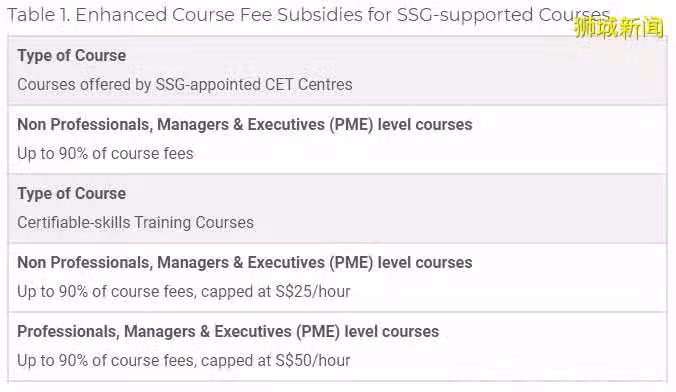Image resolution: width=676 pixels, height=392 pixels.
Task: Click '(PME) level courses' in last row
Action: (x=367, y=332)
